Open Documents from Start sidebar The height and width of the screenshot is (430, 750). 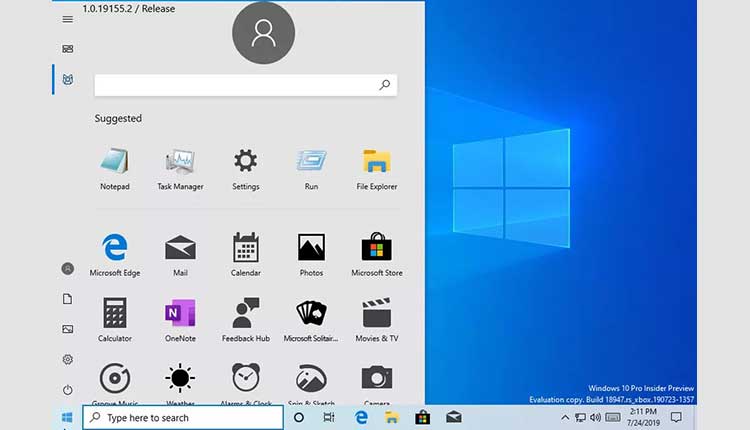coord(68,299)
